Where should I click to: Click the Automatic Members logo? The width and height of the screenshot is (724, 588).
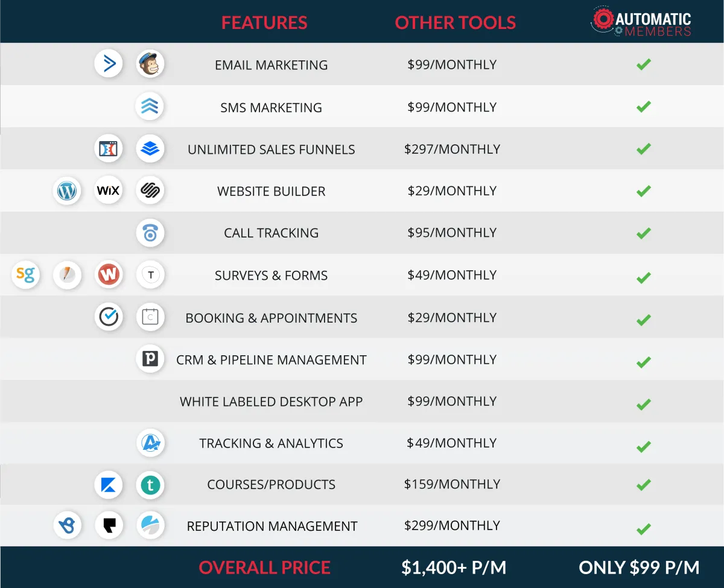[x=641, y=22]
